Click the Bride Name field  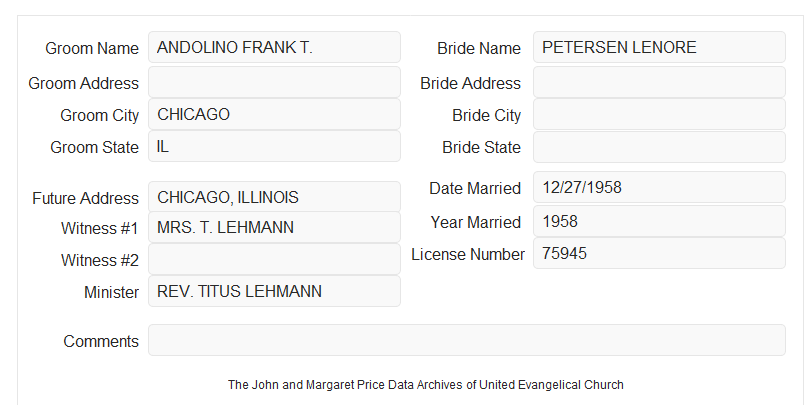pyautogui.click(x=659, y=47)
